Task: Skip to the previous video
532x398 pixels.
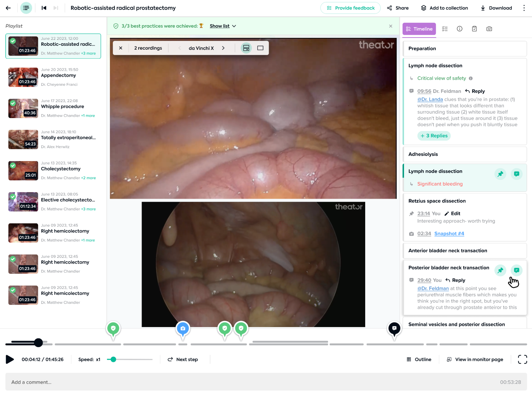Action: 44,8
